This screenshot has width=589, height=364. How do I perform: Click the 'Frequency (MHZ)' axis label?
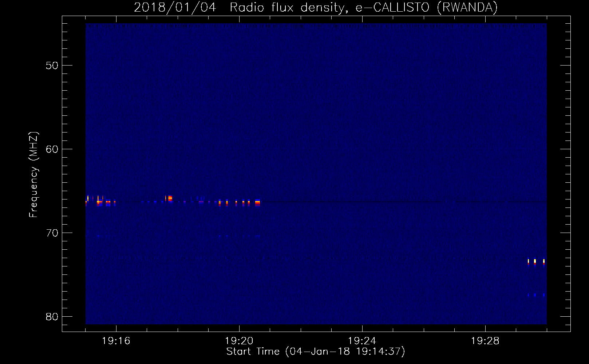[33, 175]
